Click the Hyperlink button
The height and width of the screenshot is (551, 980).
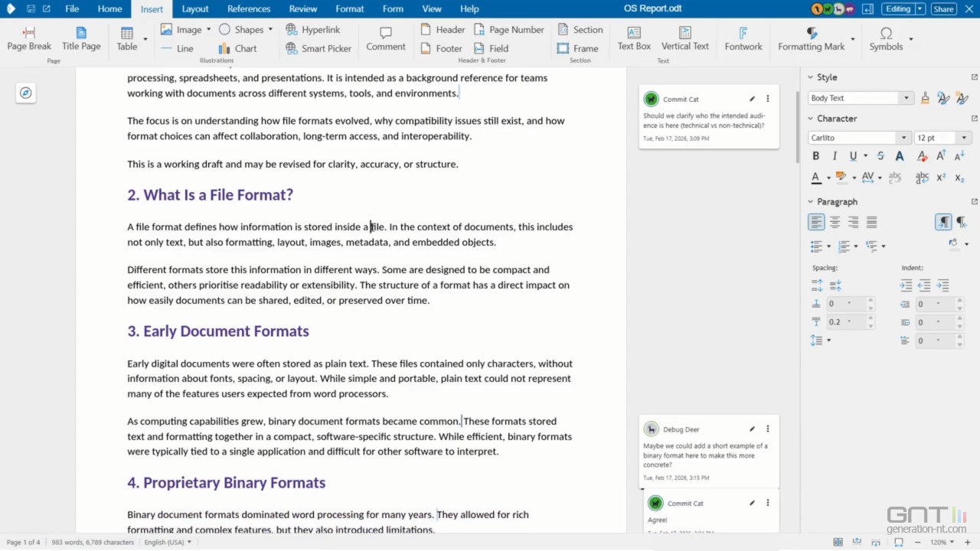point(312,30)
